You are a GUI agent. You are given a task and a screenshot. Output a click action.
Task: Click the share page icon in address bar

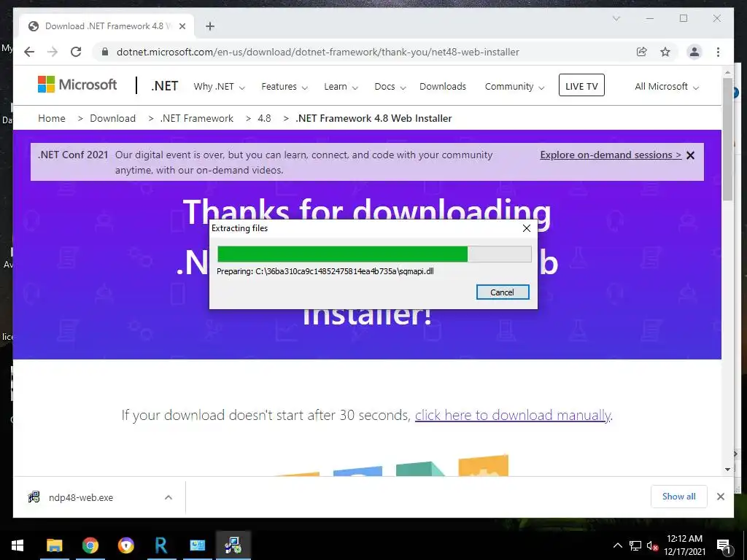pyautogui.click(x=642, y=52)
